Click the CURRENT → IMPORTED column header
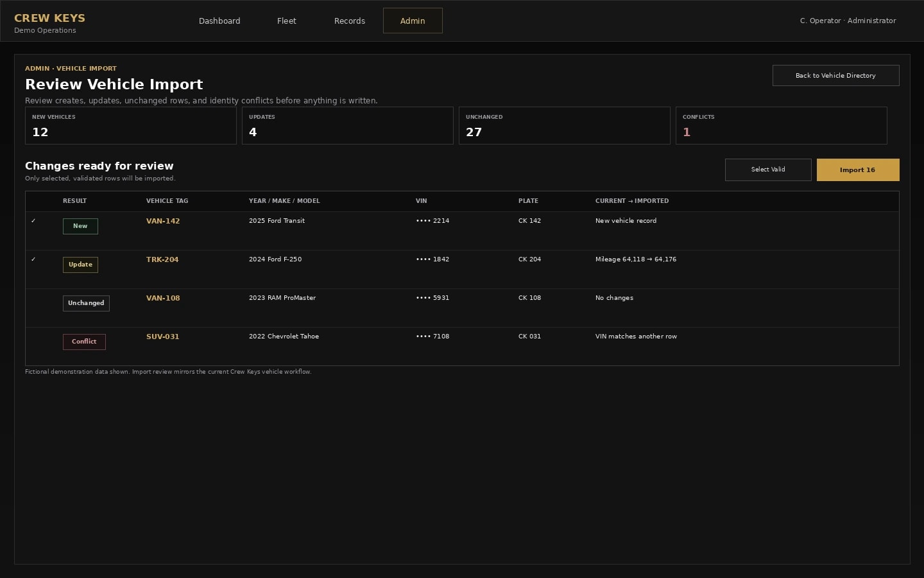Image resolution: width=924 pixels, height=578 pixels. click(632, 201)
